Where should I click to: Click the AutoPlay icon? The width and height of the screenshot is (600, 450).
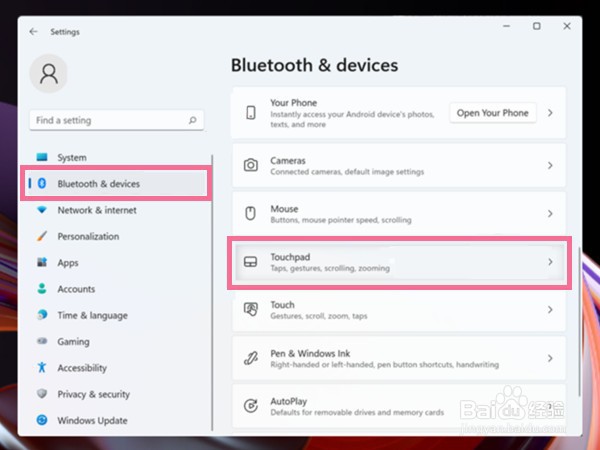[251, 406]
